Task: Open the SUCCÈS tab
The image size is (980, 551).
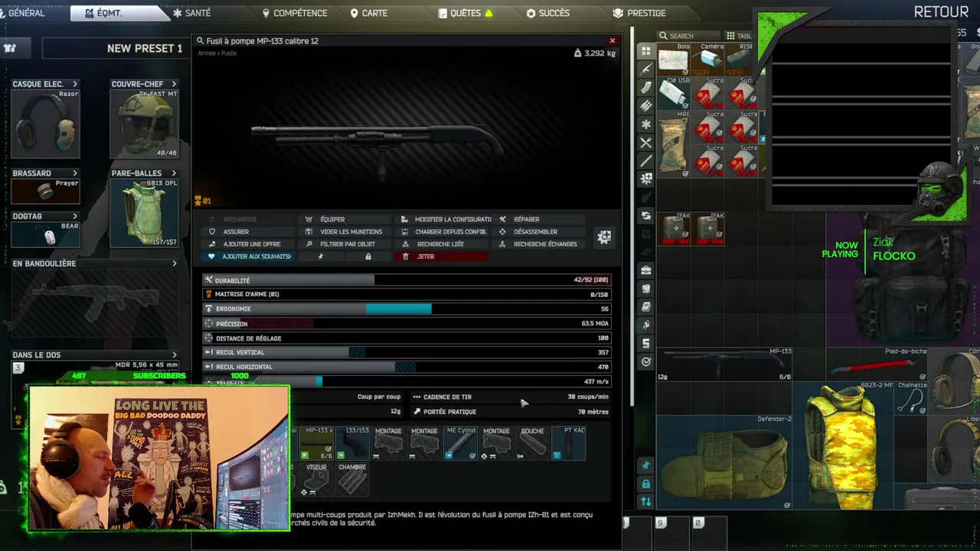Action: (548, 13)
